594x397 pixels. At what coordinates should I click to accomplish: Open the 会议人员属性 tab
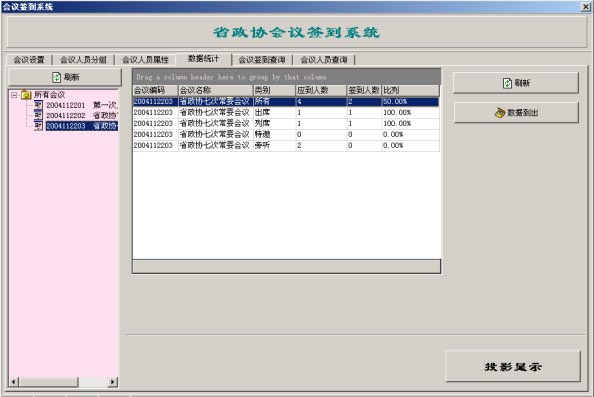click(145, 59)
